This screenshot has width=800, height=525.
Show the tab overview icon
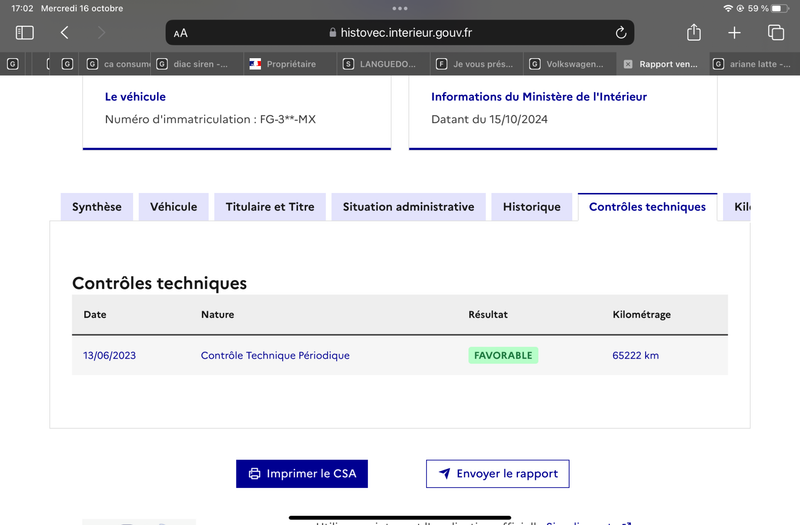tap(776, 32)
